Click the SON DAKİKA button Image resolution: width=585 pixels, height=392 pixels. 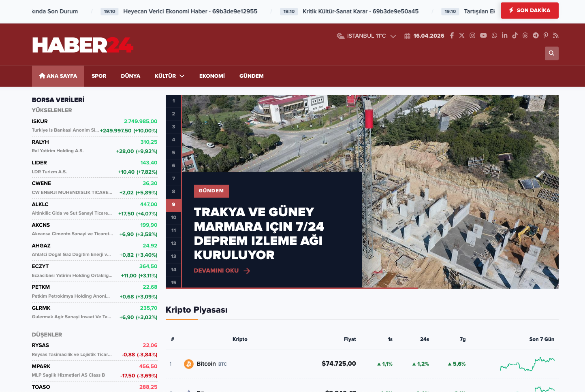pyautogui.click(x=529, y=11)
